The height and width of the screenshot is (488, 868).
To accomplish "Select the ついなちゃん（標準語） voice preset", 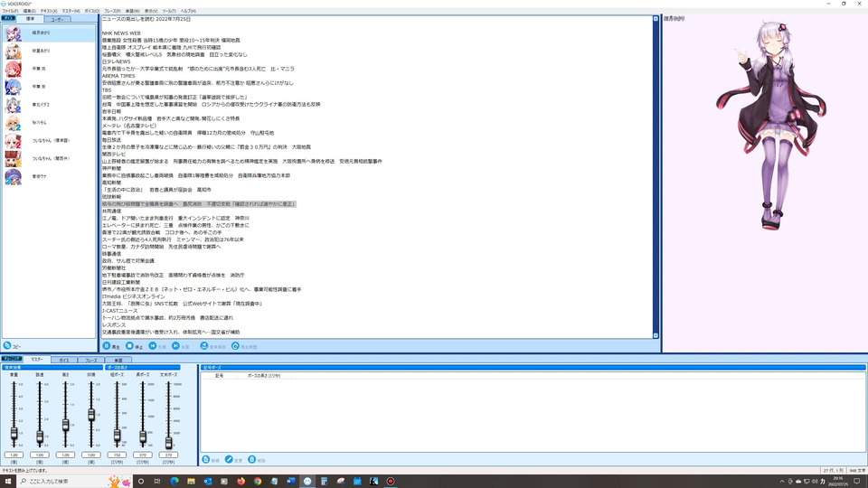I will [x=49, y=141].
